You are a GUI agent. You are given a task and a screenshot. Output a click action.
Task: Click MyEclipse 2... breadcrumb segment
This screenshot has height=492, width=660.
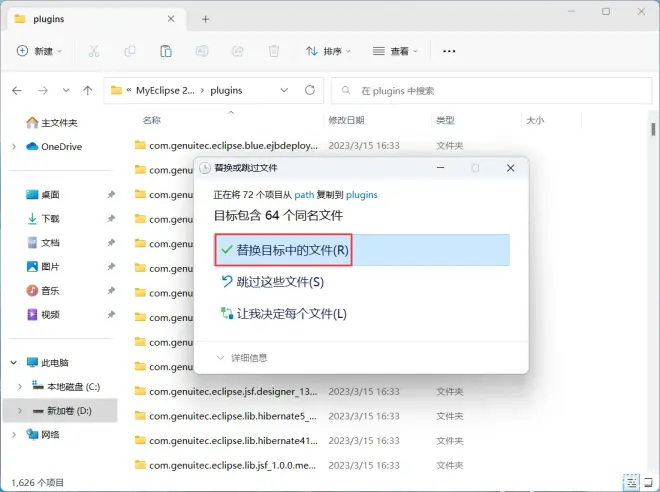click(x=165, y=90)
